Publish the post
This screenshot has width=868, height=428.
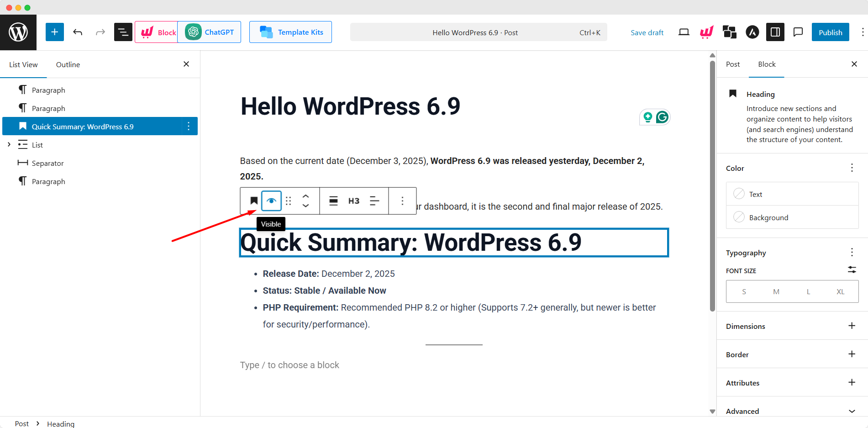(x=830, y=32)
